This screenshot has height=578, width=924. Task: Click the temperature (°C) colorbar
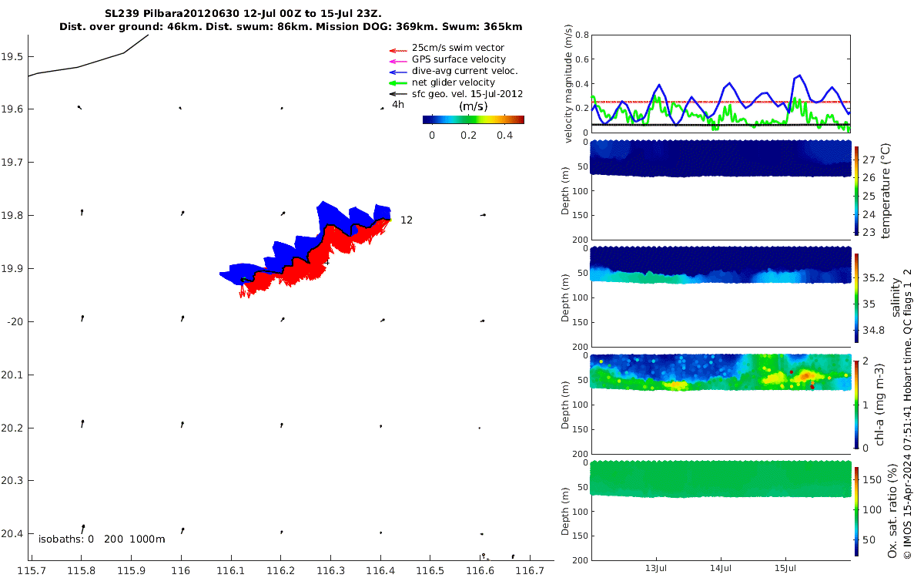coord(856,190)
